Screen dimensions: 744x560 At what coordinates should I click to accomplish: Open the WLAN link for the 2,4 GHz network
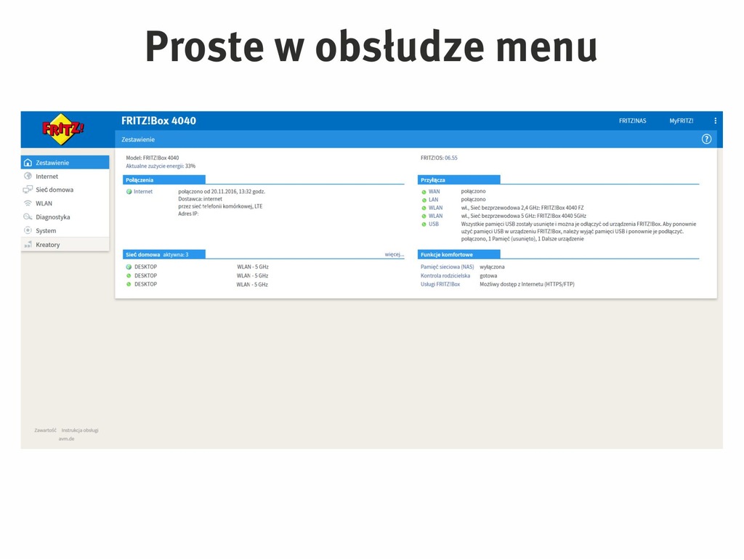(x=436, y=208)
